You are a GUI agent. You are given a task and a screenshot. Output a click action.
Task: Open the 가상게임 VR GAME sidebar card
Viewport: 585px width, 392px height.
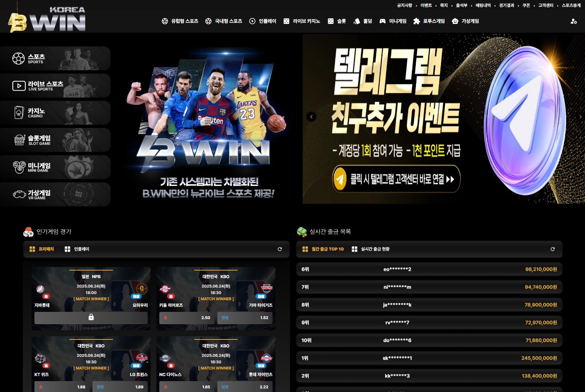click(55, 194)
